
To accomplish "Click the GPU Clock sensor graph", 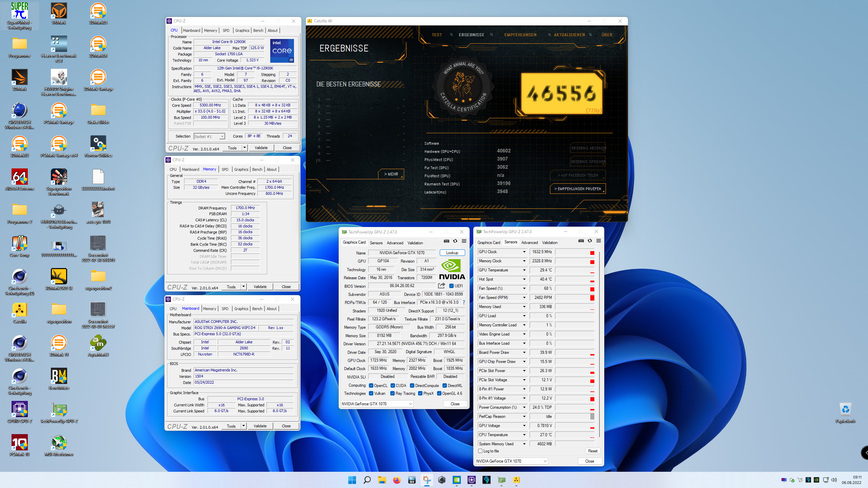I will tap(575, 252).
